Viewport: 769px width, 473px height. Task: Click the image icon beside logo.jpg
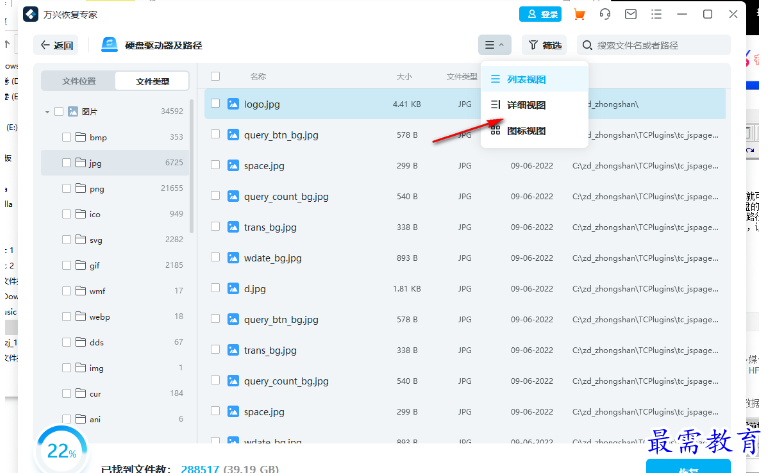[x=233, y=103]
